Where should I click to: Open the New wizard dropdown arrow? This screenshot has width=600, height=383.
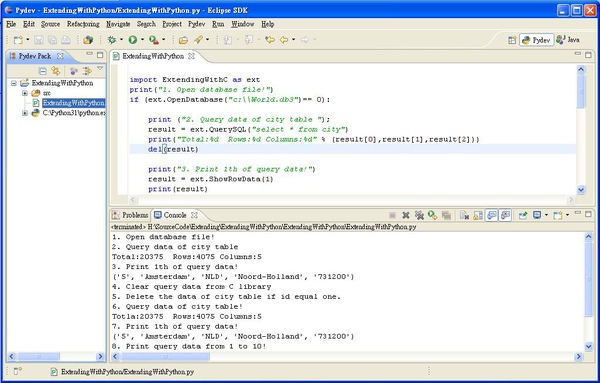tap(27, 39)
